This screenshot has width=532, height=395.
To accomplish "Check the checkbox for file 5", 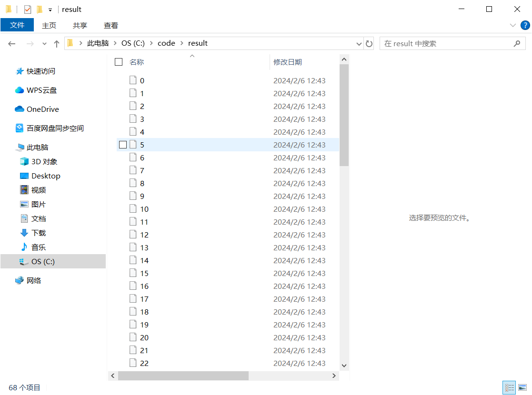I will point(123,145).
